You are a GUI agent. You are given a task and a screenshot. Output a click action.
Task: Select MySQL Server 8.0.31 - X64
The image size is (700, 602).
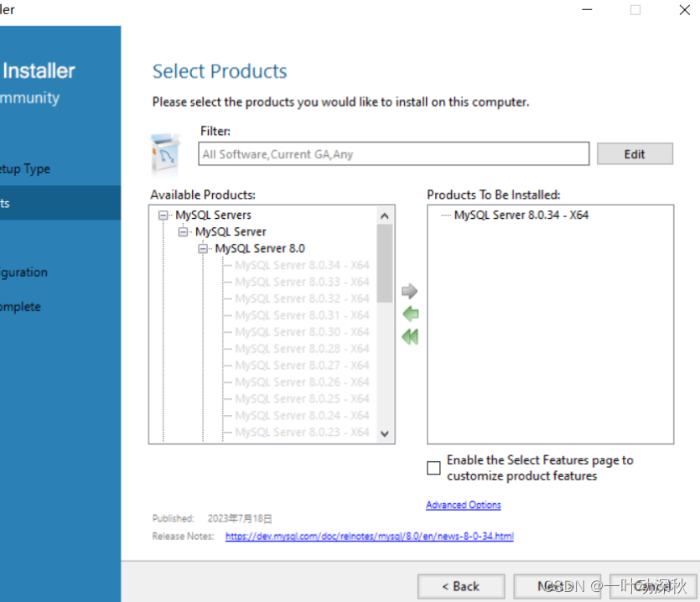pyautogui.click(x=302, y=315)
